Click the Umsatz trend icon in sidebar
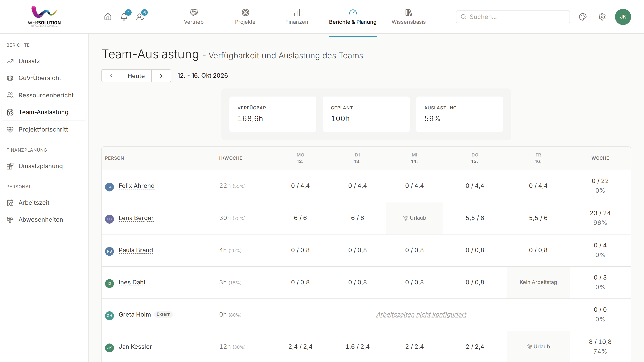Screen dimensions: 644x362 (x=10, y=61)
